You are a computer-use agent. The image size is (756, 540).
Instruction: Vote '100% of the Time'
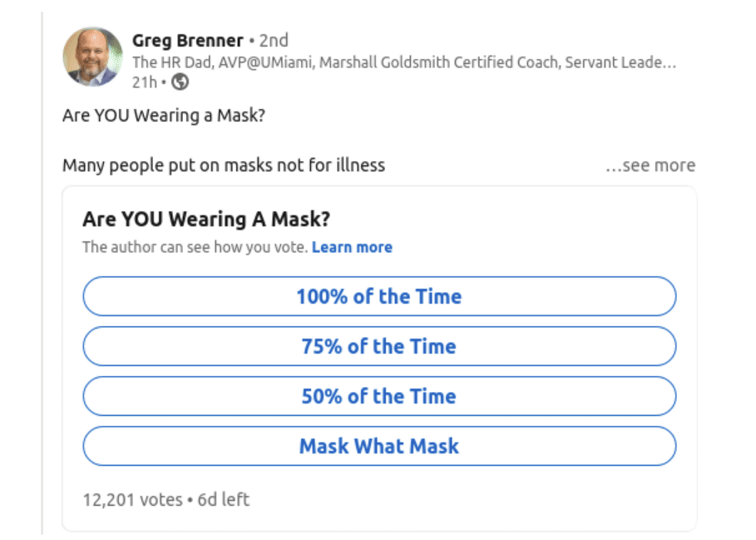(379, 296)
